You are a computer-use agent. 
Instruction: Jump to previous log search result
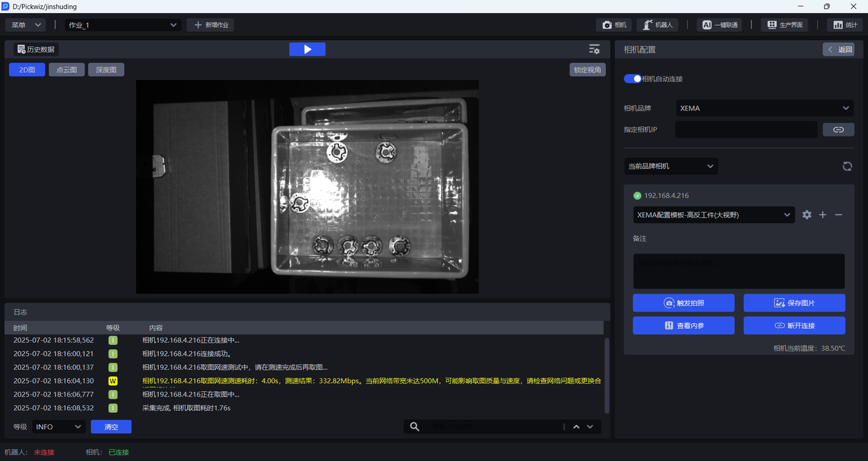[x=576, y=426]
